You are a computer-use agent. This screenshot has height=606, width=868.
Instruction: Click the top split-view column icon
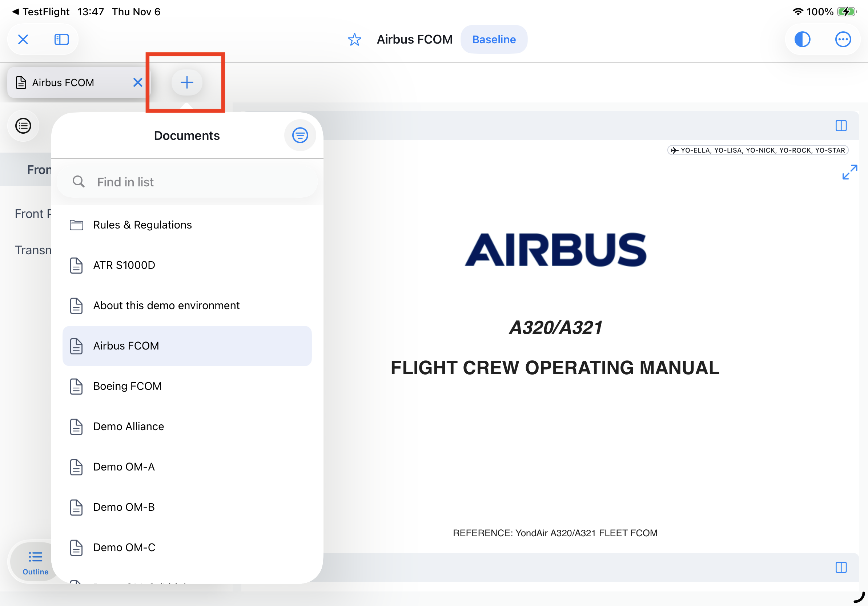841,126
